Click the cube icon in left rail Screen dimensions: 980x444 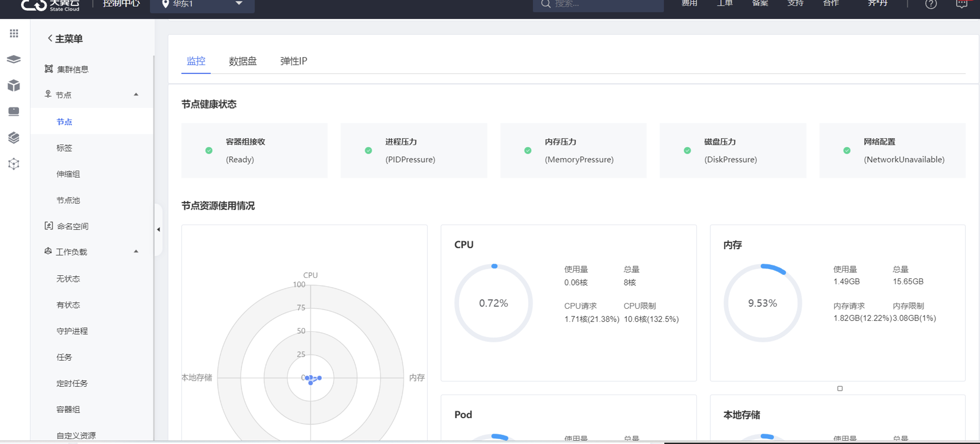pos(14,85)
